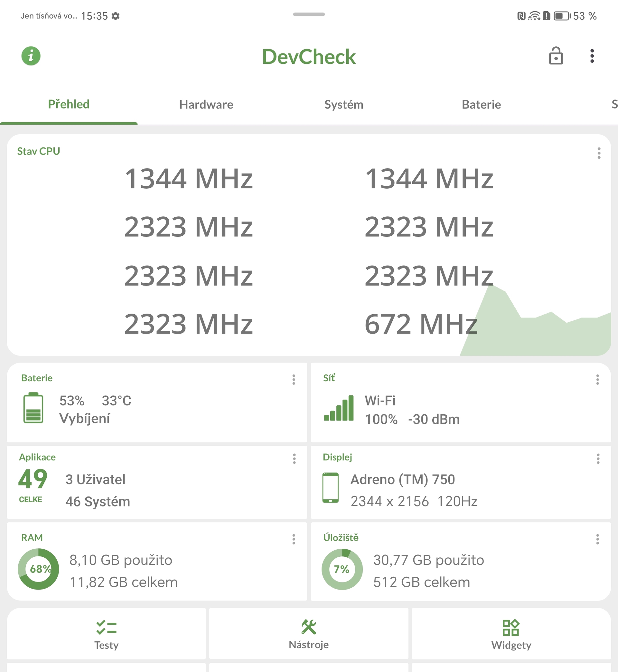Open the Testy button
Viewport: 618px width, 672px height.
[x=106, y=634]
